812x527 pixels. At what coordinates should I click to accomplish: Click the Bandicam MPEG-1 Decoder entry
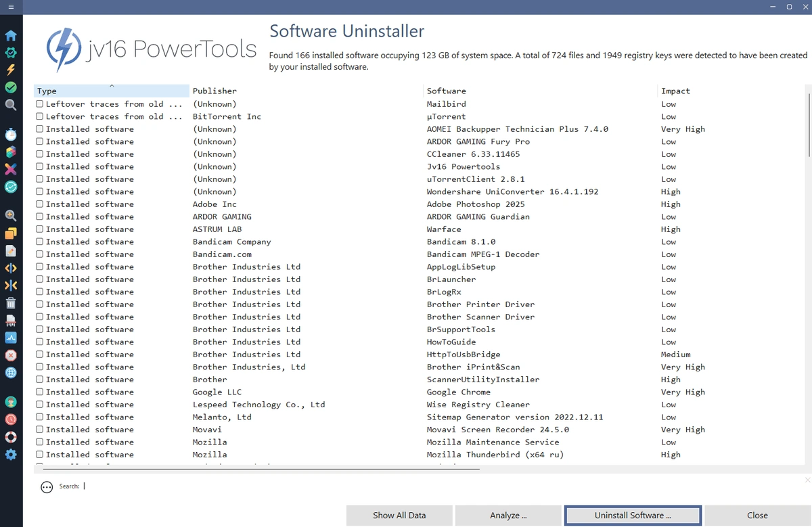(x=483, y=254)
